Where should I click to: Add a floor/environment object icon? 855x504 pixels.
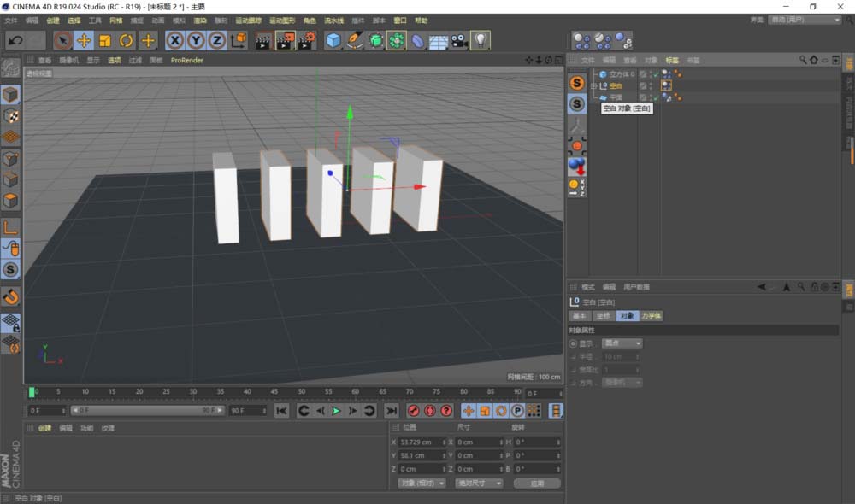pyautogui.click(x=439, y=40)
